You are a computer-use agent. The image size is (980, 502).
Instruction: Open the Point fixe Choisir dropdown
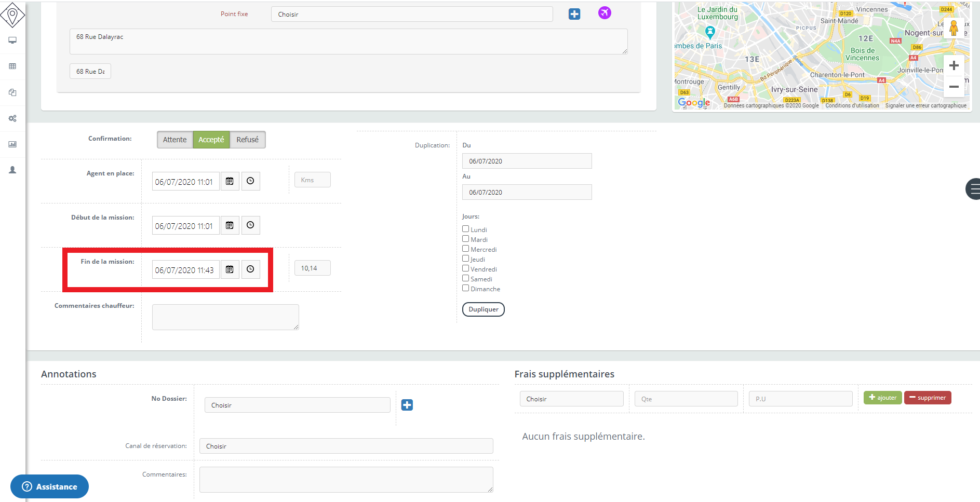[x=411, y=15]
